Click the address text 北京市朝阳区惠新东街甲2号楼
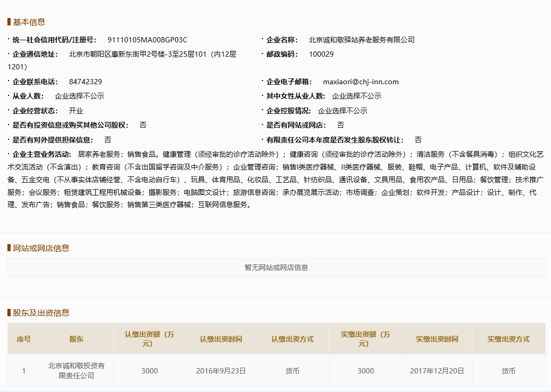Viewport: 551px width, 392px height. pos(117,55)
